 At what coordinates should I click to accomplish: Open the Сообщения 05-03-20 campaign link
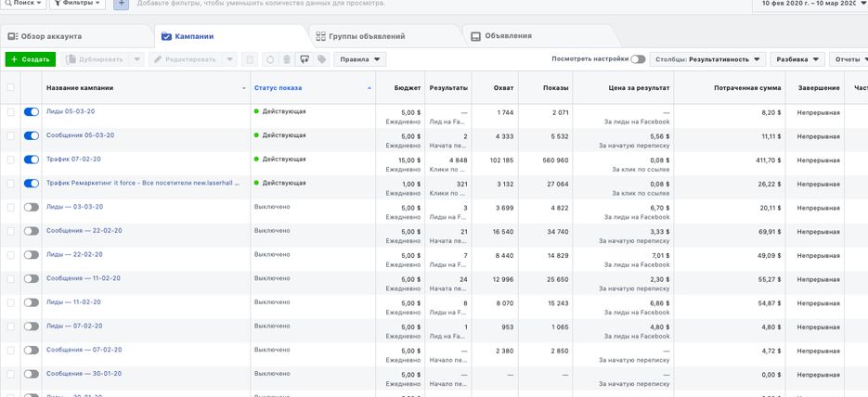(x=80, y=135)
